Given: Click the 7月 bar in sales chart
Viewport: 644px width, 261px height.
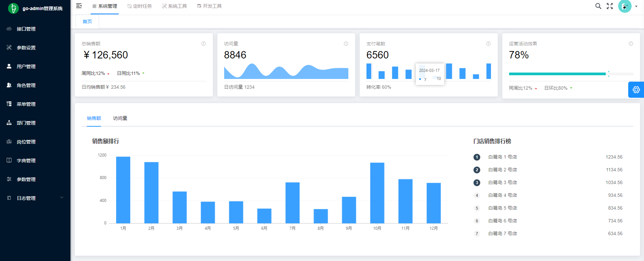Looking at the screenshot, I should click(293, 203).
